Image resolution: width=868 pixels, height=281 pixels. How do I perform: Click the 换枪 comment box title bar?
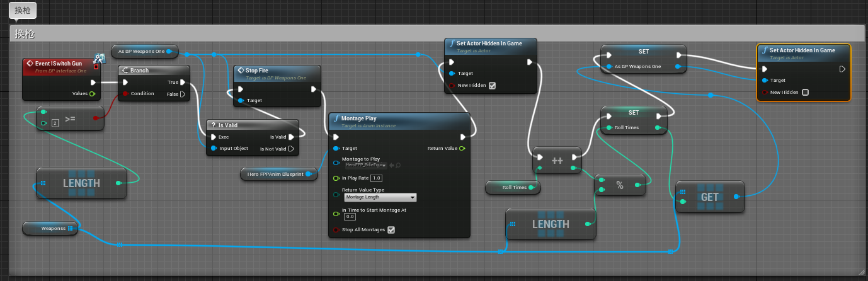click(437, 33)
